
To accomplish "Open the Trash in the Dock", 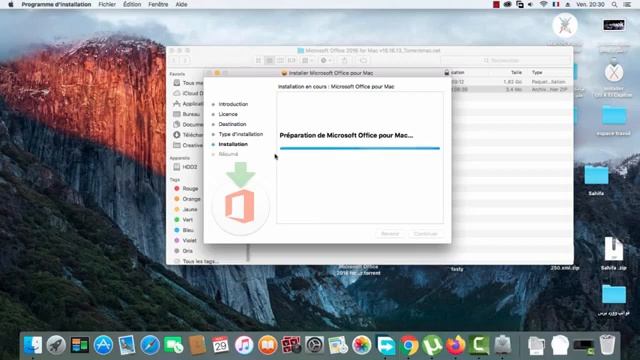I will click(607, 345).
